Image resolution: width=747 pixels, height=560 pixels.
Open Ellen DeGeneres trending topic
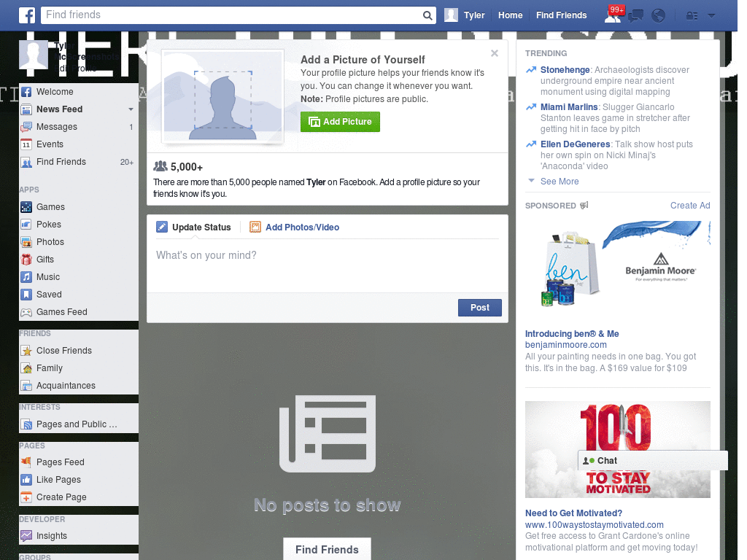(x=575, y=144)
